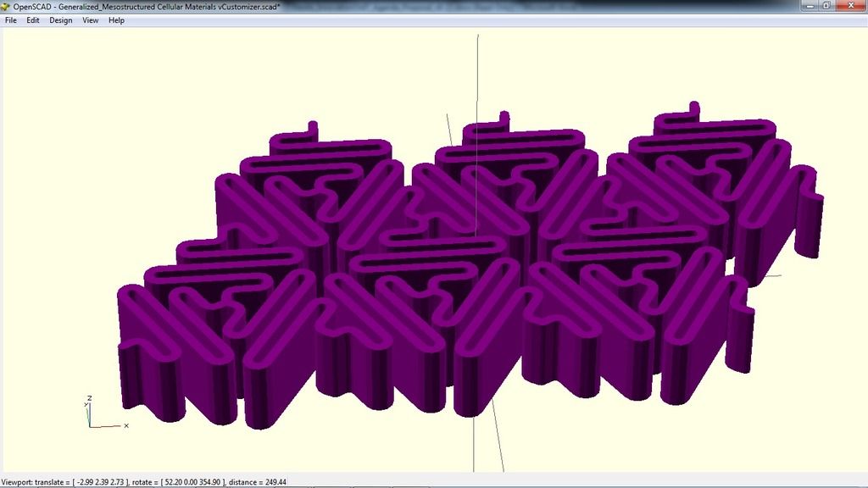Screen dimensions: 868x488
Task: Close the OpenSCAD window
Action: [851, 6]
